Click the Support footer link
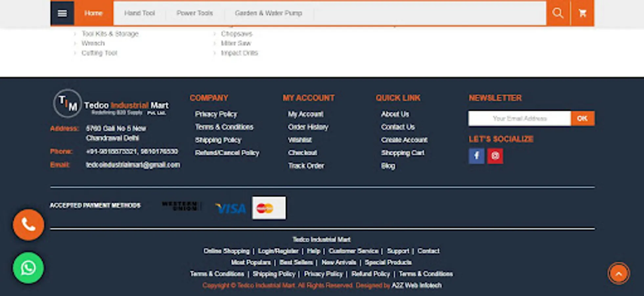The width and height of the screenshot is (644, 296). (398, 251)
